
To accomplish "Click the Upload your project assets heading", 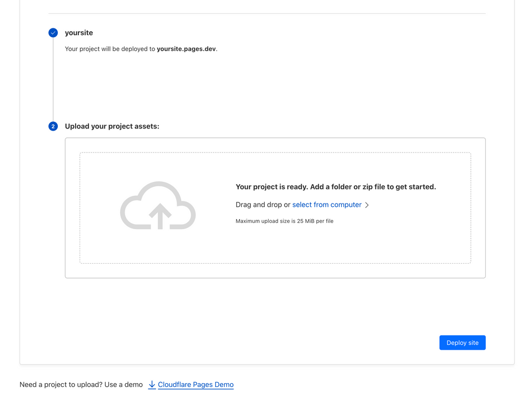I will (x=112, y=126).
